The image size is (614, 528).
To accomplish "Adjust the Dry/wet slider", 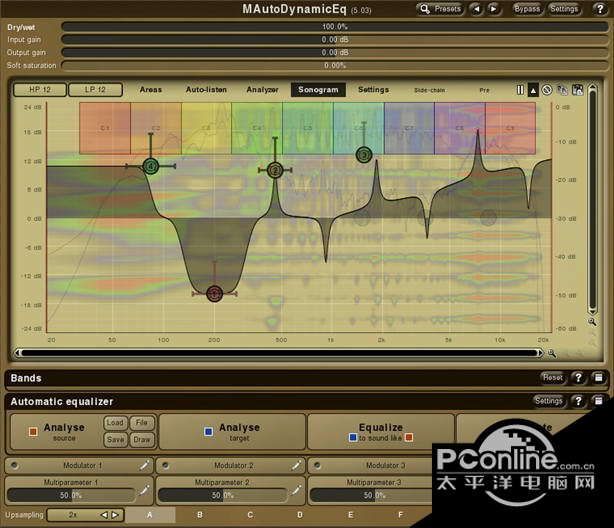I will [335, 27].
